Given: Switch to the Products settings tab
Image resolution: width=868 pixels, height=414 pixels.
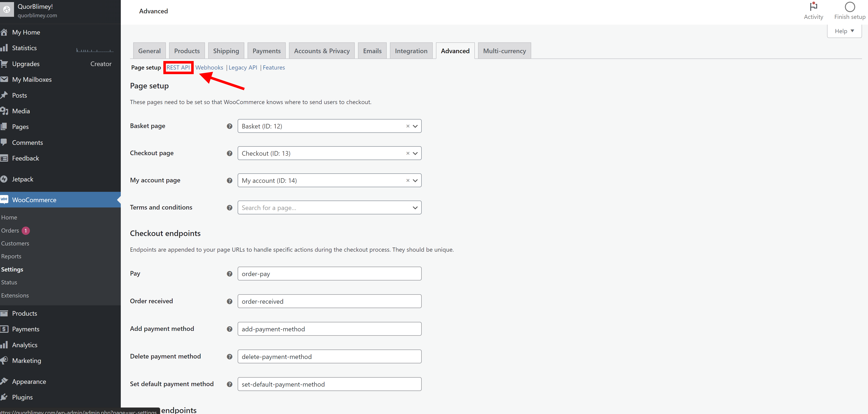Looking at the screenshot, I should (187, 51).
